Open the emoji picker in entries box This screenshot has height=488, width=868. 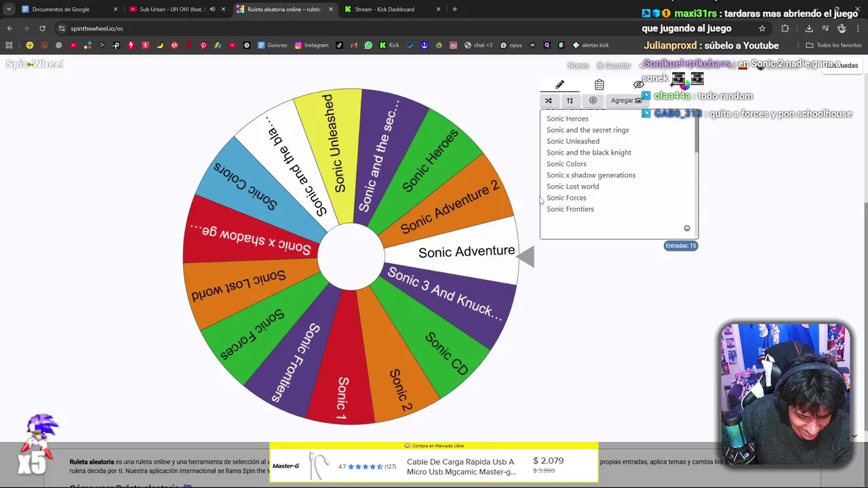pyautogui.click(x=686, y=228)
